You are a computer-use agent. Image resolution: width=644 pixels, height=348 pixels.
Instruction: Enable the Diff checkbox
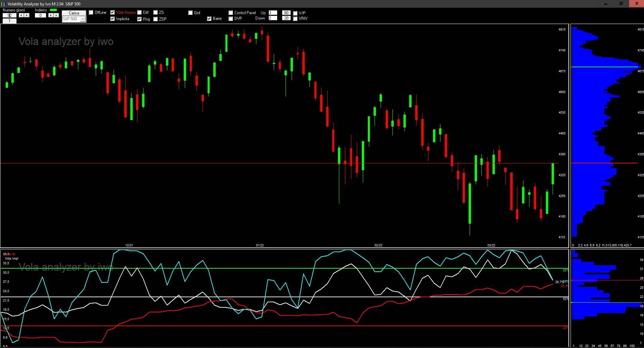point(139,12)
